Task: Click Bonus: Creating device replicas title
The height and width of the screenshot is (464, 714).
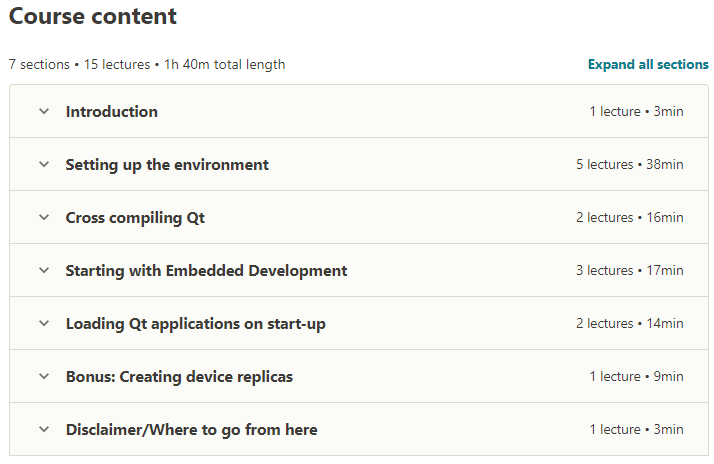Action: (179, 377)
